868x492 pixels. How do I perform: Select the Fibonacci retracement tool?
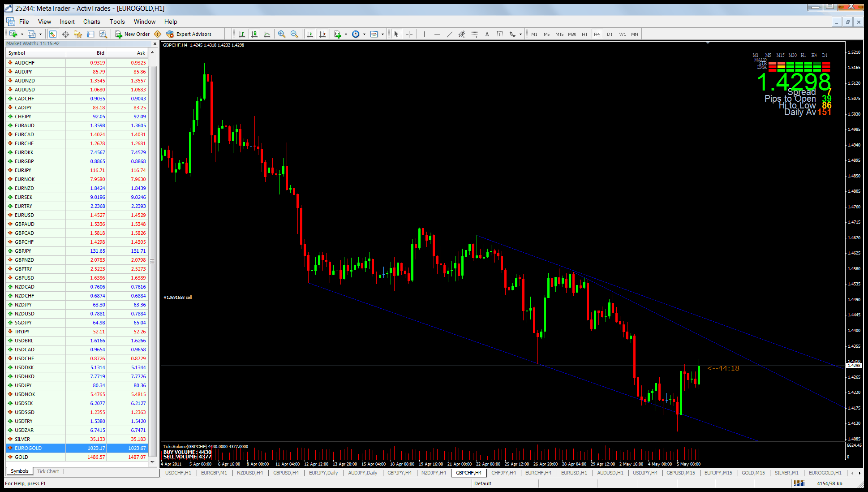pyautogui.click(x=474, y=34)
